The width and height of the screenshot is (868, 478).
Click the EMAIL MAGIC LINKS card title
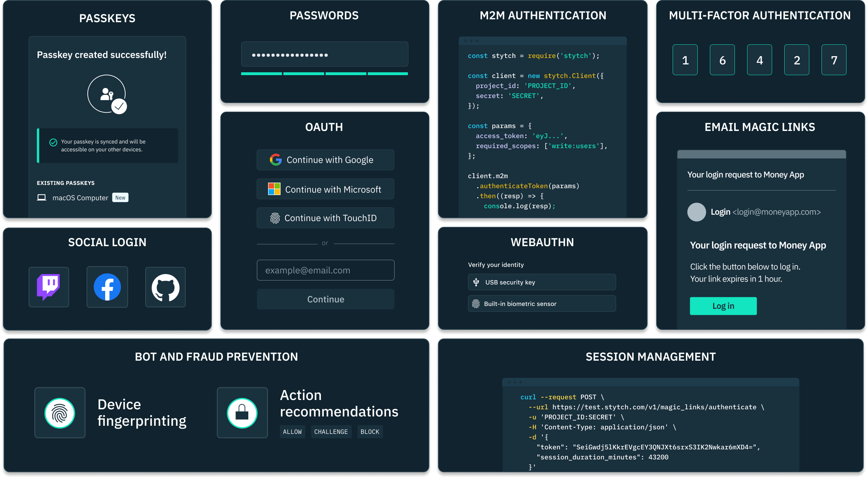tap(760, 127)
